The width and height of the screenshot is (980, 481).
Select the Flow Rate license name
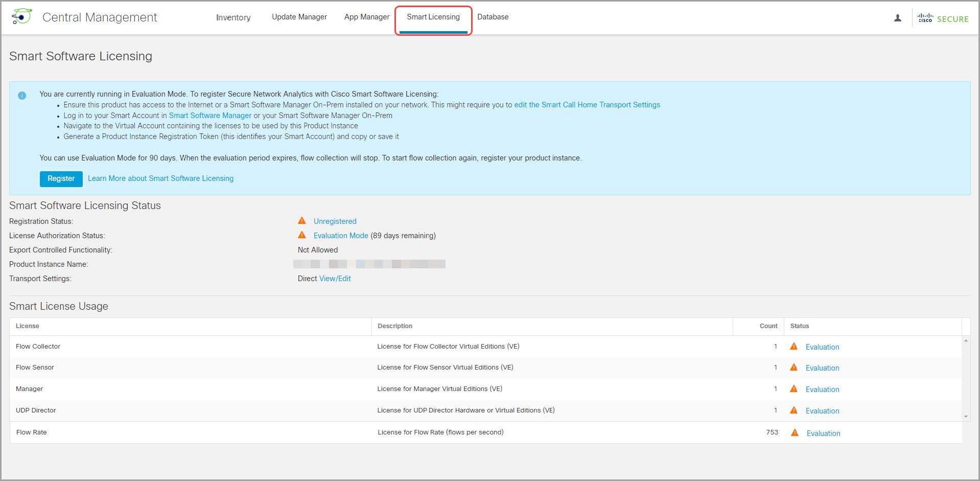pyautogui.click(x=31, y=432)
